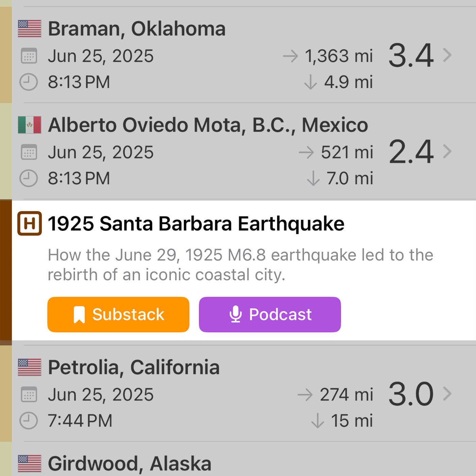
Task: Click the US flag beside Girdwood, Alaska
Action: point(30,463)
